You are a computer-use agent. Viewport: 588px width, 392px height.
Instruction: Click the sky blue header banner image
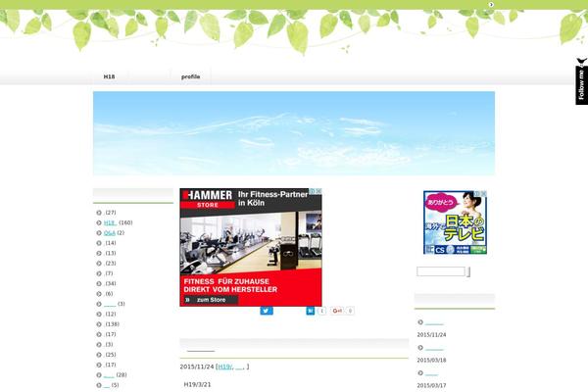[x=294, y=133]
